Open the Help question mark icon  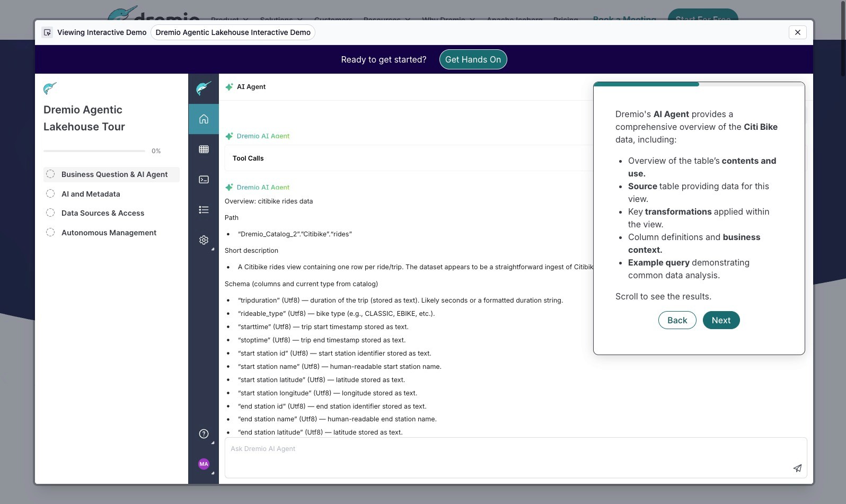[204, 434]
